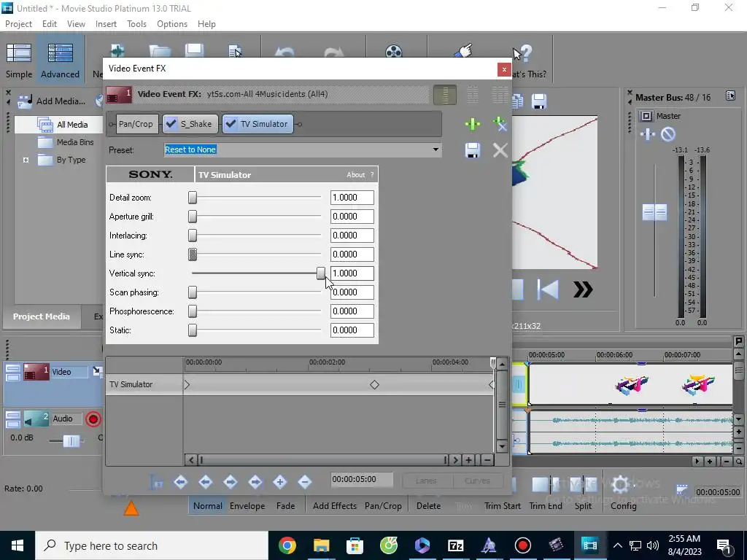The height and width of the screenshot is (560, 747).
Task: Go to next keyframe button
Action: point(230,482)
